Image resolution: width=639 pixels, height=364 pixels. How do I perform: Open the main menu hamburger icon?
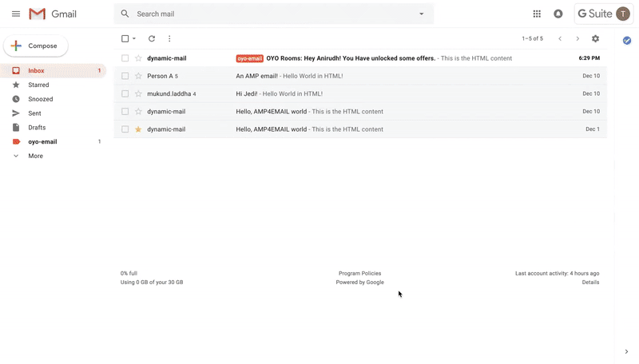[x=16, y=14]
